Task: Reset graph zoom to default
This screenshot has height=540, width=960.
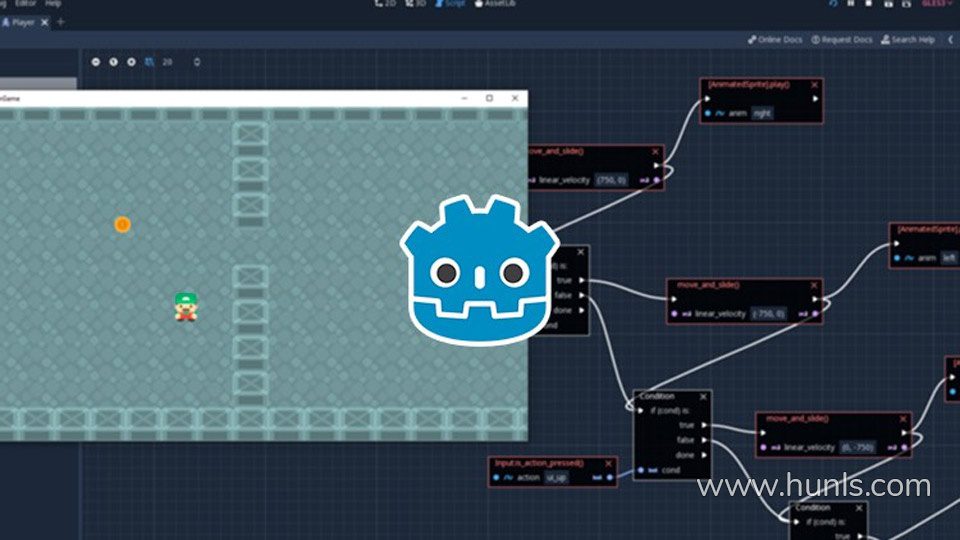Action: click(113, 62)
